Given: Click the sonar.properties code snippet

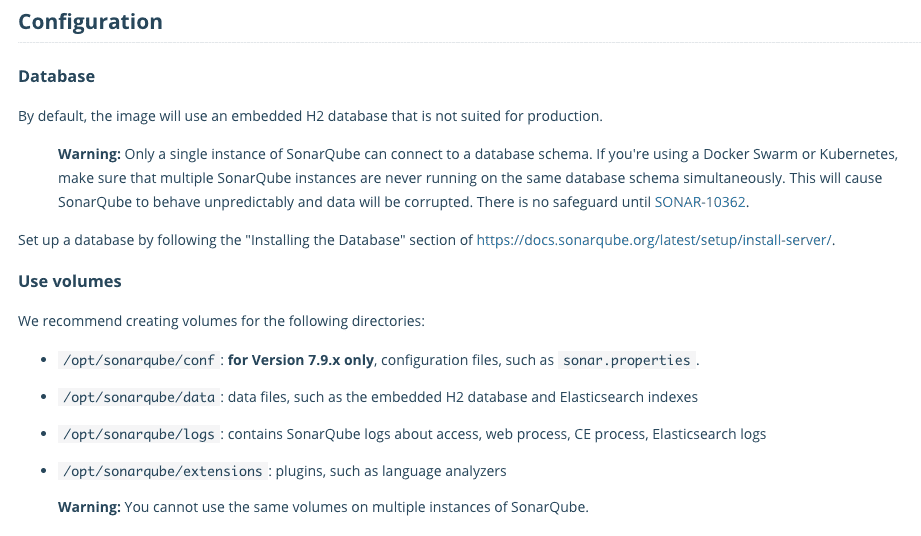Looking at the screenshot, I should click(x=626, y=360).
